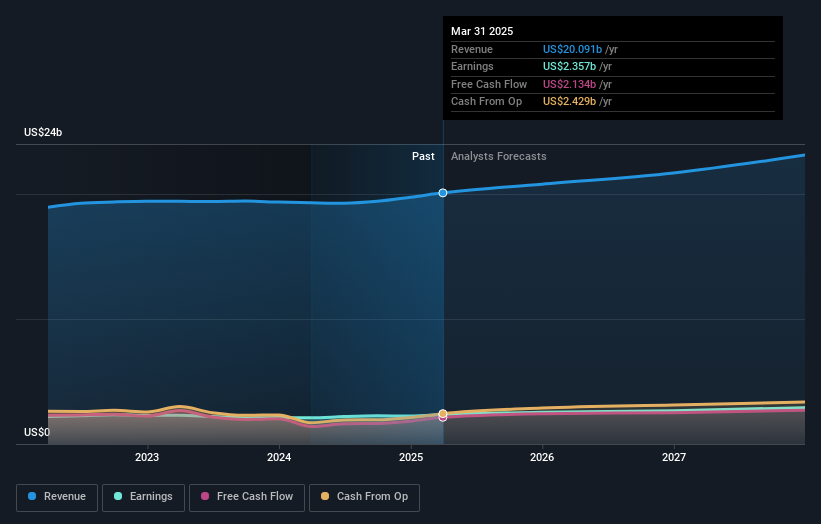Screen dimensions: 821x524
Task: Toggle the Revenue legend series
Action: click(x=57, y=497)
